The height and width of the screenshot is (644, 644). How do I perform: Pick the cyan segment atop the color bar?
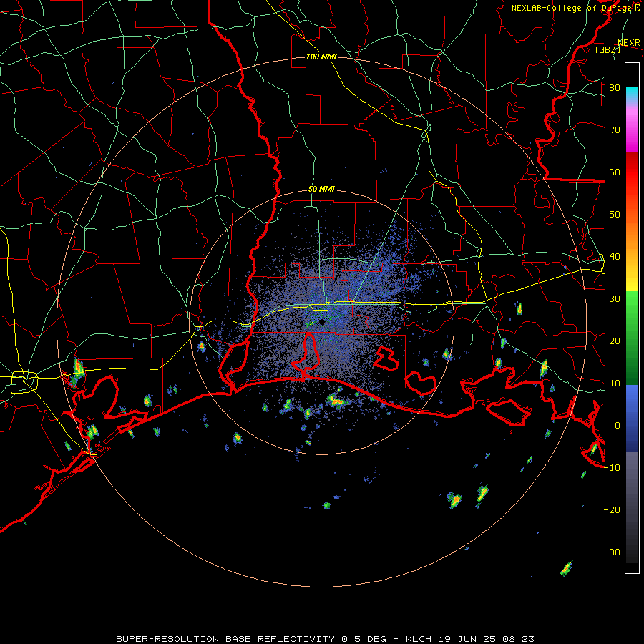point(632,94)
